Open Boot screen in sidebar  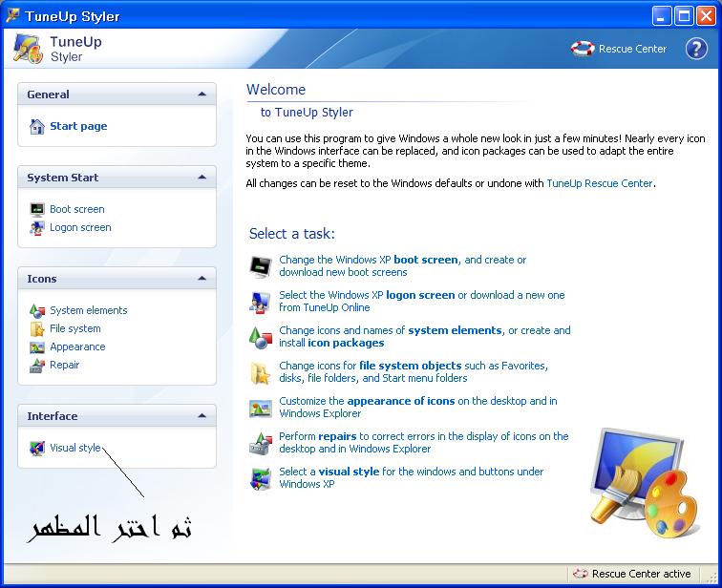click(x=77, y=209)
